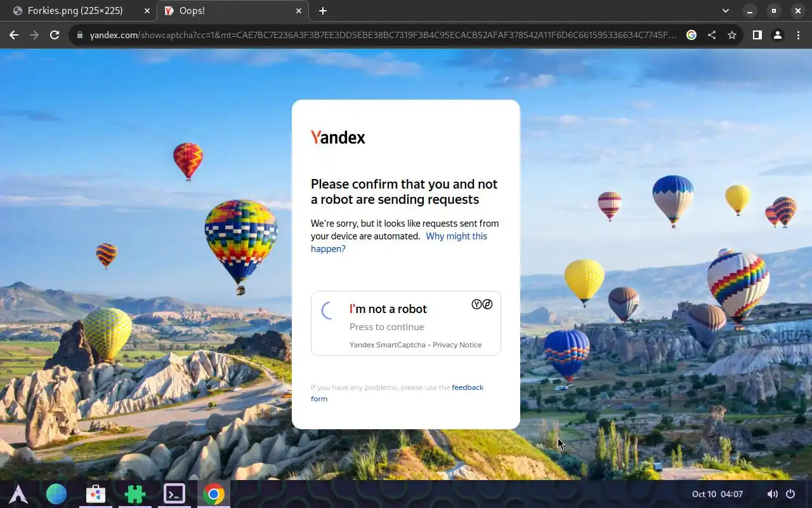Open the clock showing Oct 10 04:07
The width and height of the screenshot is (812, 508).
click(717, 494)
